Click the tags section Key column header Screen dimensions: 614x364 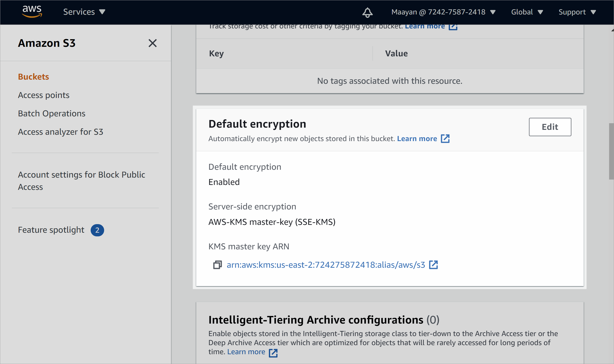pyautogui.click(x=217, y=53)
